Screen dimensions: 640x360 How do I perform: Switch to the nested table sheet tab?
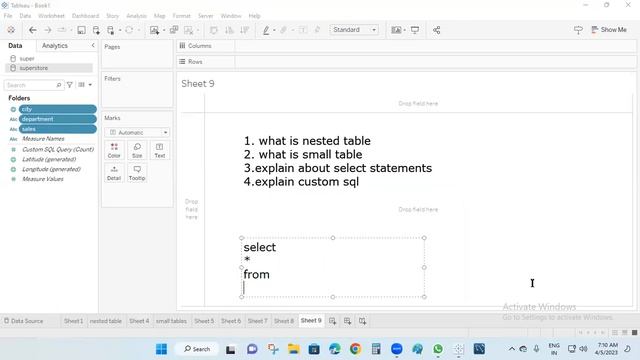[x=106, y=321]
